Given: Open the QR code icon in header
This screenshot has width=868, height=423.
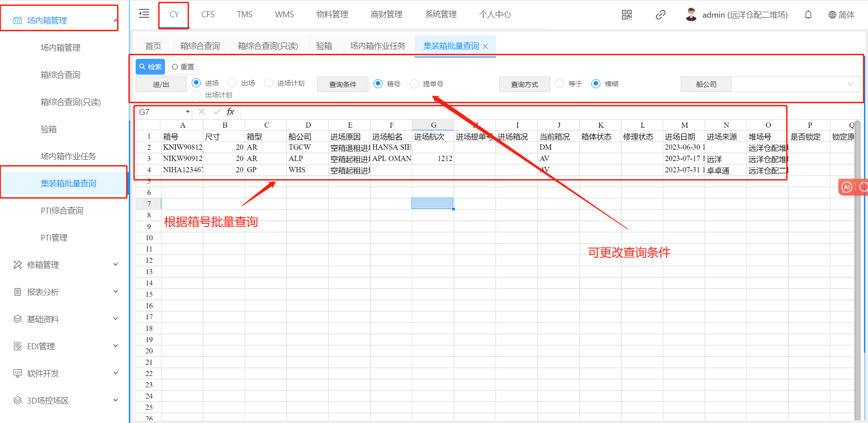Looking at the screenshot, I should click(627, 15).
